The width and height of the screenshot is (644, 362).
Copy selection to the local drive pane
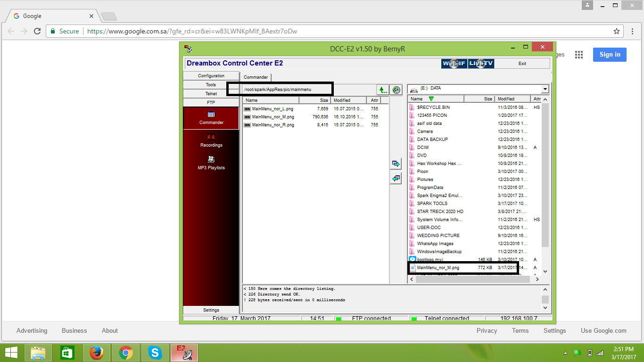pos(396,164)
